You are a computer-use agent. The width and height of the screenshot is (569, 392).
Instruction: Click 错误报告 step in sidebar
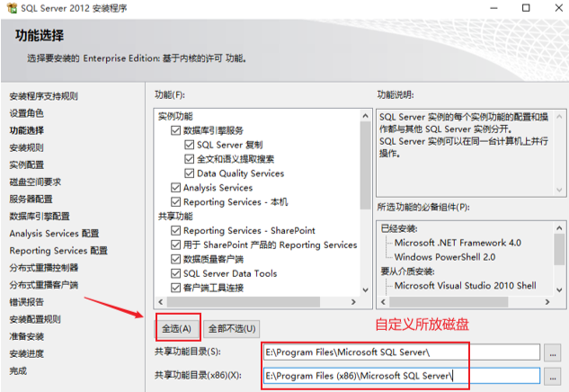(x=26, y=302)
